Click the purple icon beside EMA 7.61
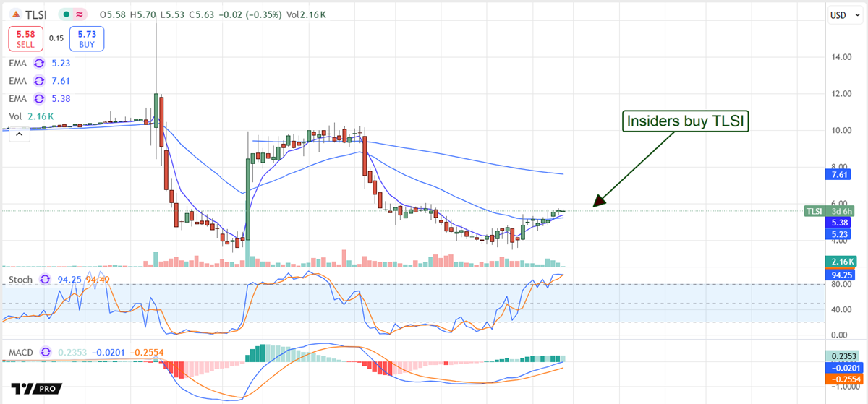Image resolution: width=868 pixels, height=404 pixels. pos(41,81)
